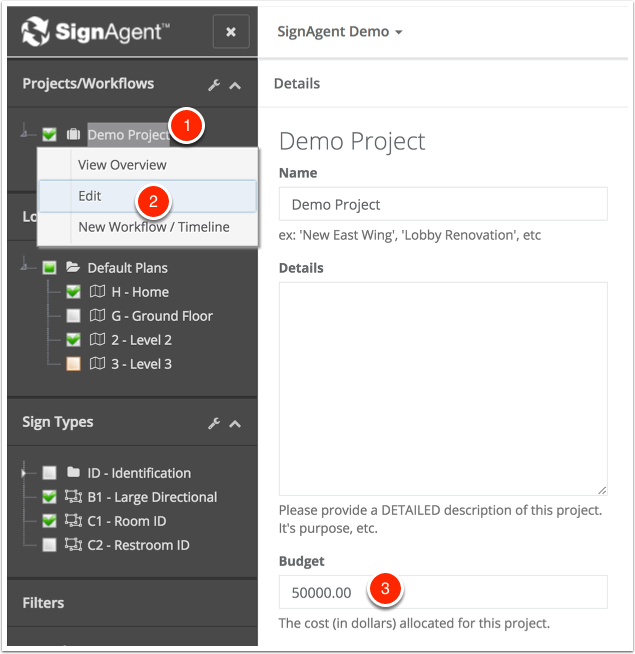Click the Name input field
Screen dimensions: 635x654
[x=443, y=204]
